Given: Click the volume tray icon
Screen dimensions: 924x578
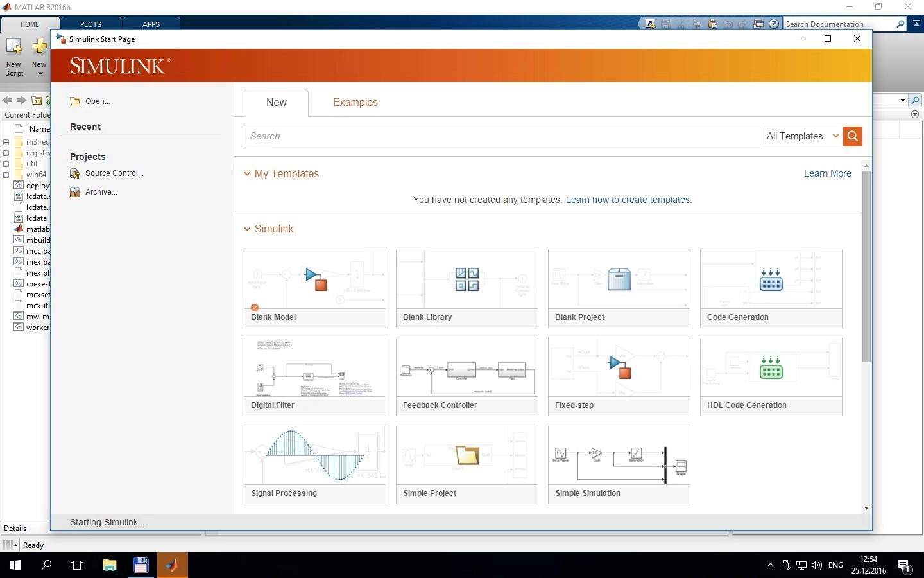Looking at the screenshot, I should pos(817,565).
